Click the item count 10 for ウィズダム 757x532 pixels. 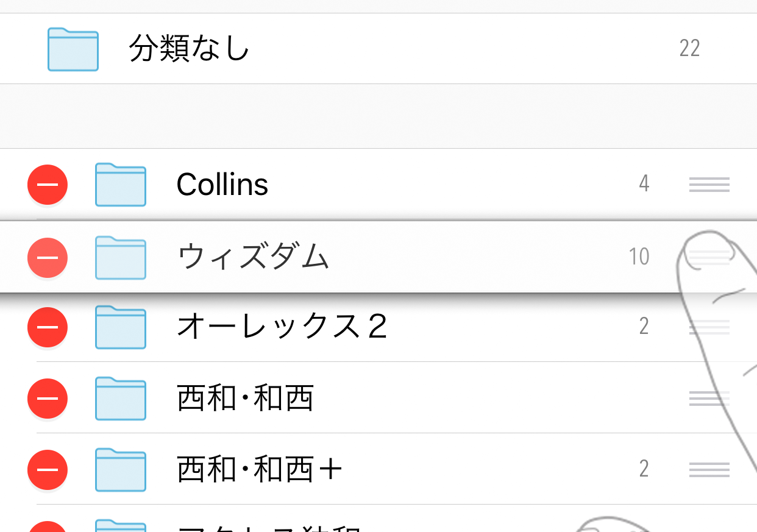tap(639, 257)
